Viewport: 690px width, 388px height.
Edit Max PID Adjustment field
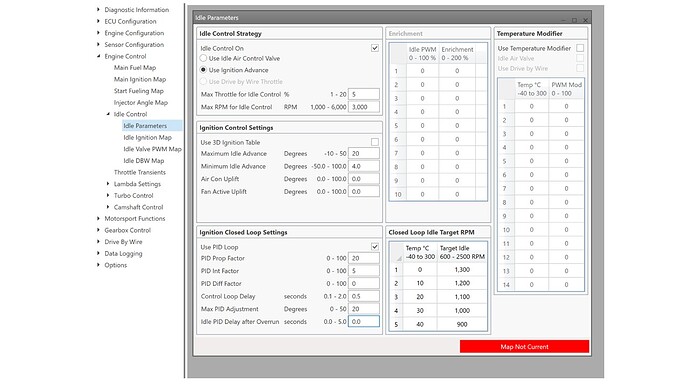(363, 309)
